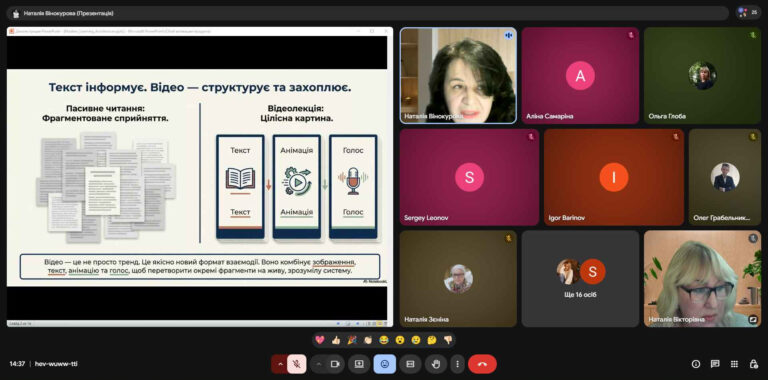Send the laughing face reaction

pos(384,340)
